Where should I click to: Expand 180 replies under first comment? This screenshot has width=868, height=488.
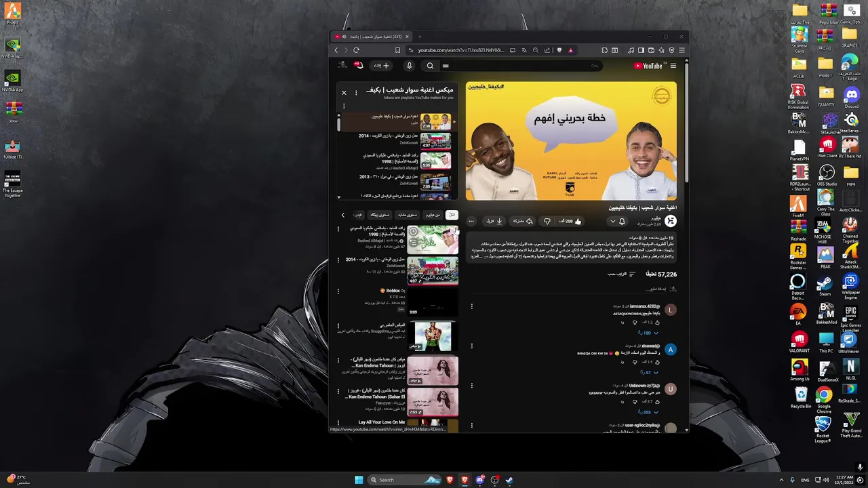[648, 333]
